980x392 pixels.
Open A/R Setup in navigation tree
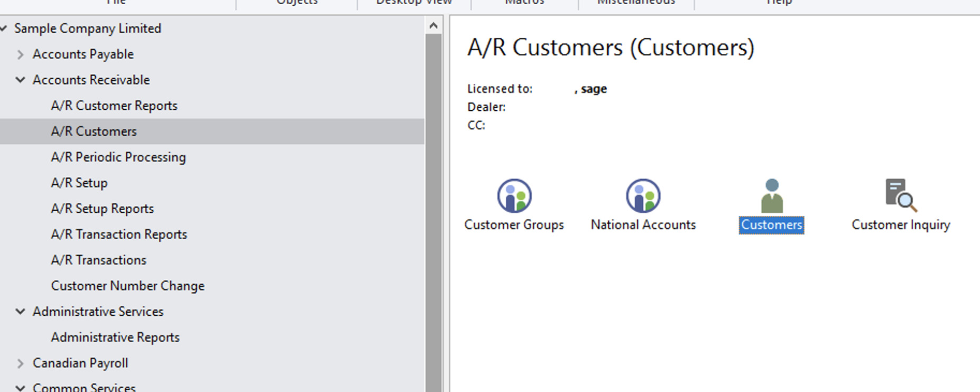(x=79, y=183)
